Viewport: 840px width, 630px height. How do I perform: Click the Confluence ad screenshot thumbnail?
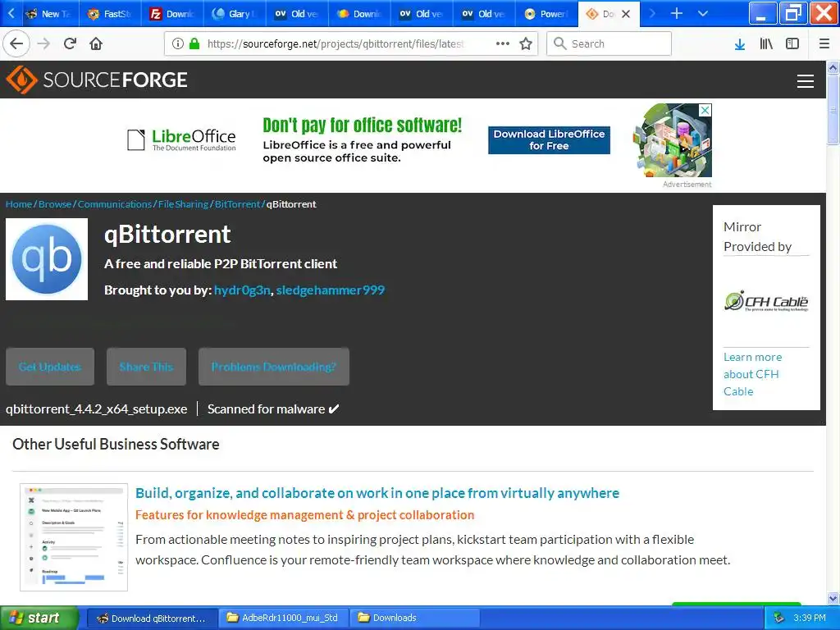pos(74,537)
